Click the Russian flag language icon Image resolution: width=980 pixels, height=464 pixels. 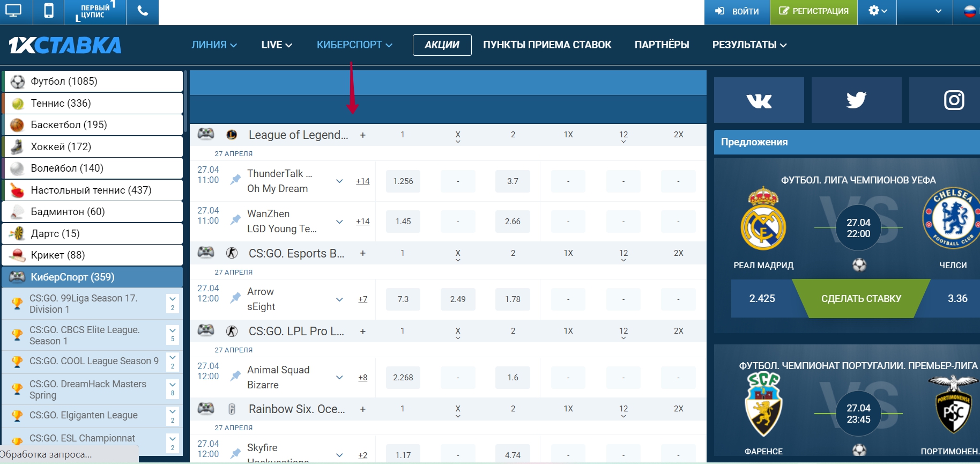point(969,11)
